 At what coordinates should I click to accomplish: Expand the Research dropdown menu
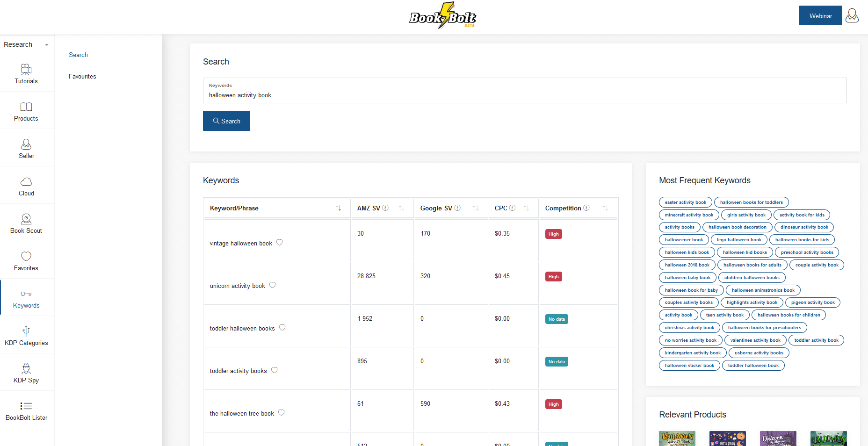tap(27, 44)
